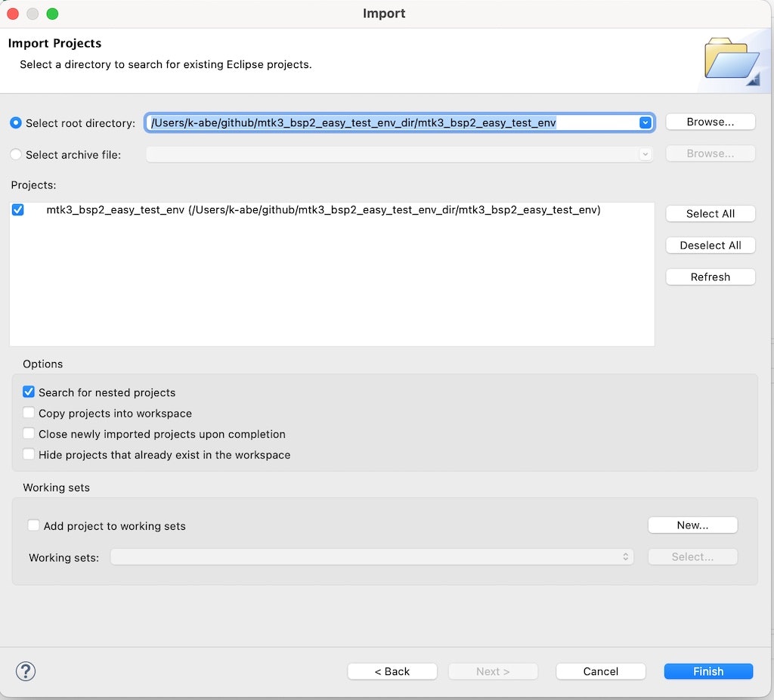The width and height of the screenshot is (774, 700).
Task: Check close newly imported projects upon completion
Action: click(x=29, y=434)
